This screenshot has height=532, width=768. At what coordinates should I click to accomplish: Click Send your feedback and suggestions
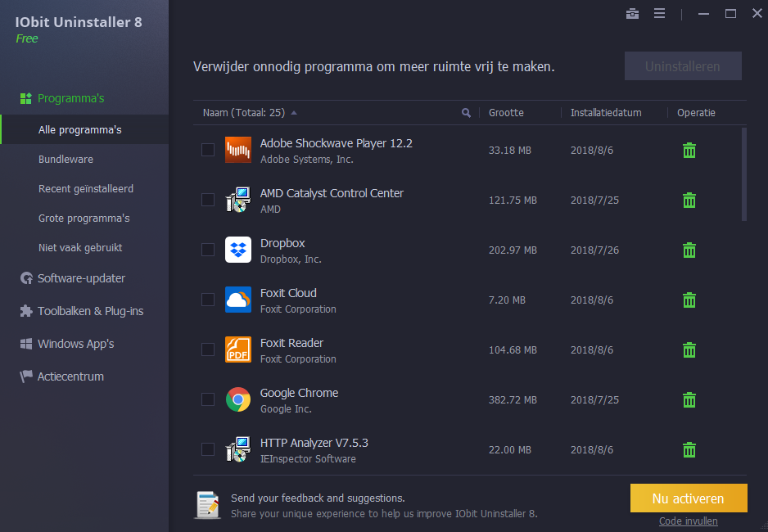[x=318, y=498]
